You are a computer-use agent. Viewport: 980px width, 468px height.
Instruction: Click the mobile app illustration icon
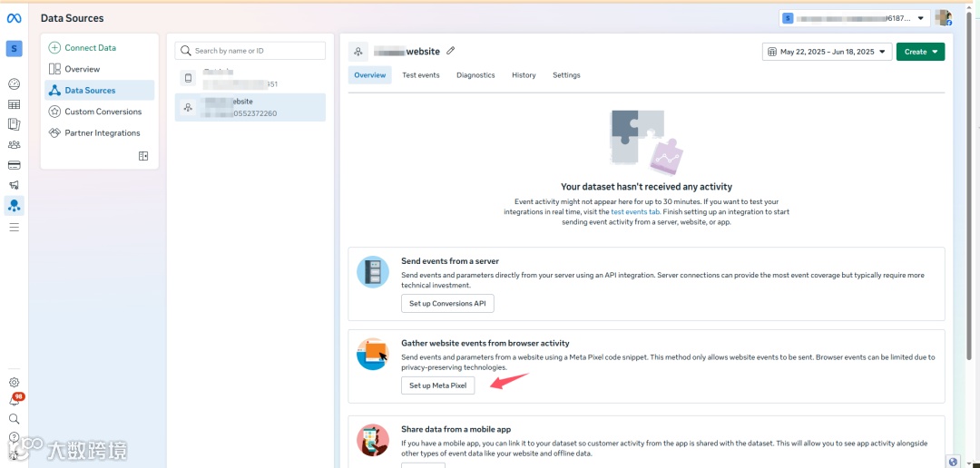pyautogui.click(x=373, y=440)
